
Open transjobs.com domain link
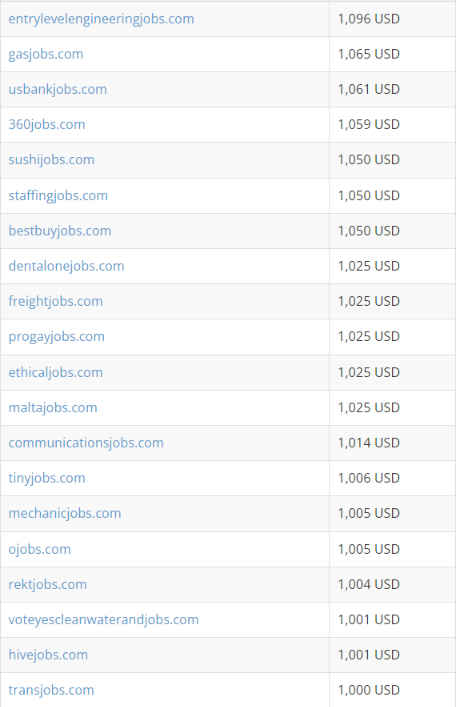(51, 690)
